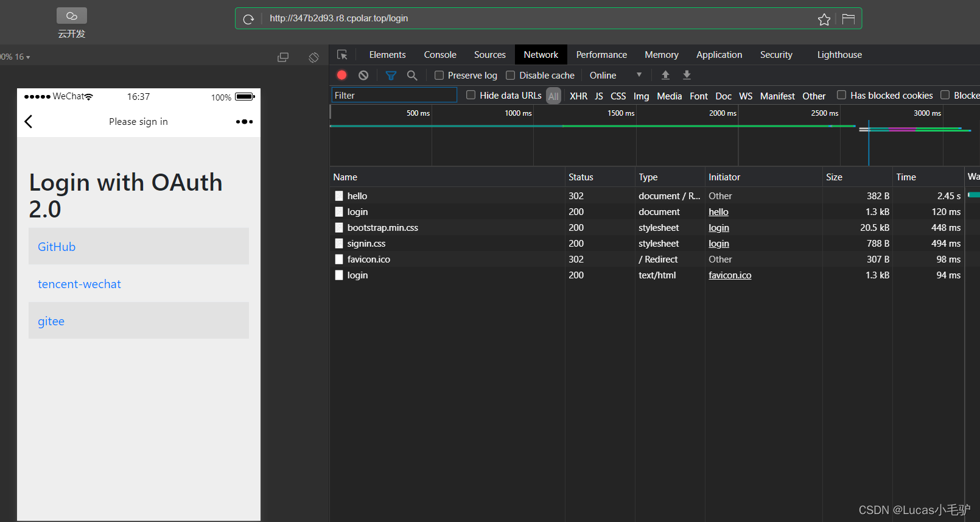980x522 pixels.
Task: Select the favicon.ico request row
Action: (x=647, y=259)
